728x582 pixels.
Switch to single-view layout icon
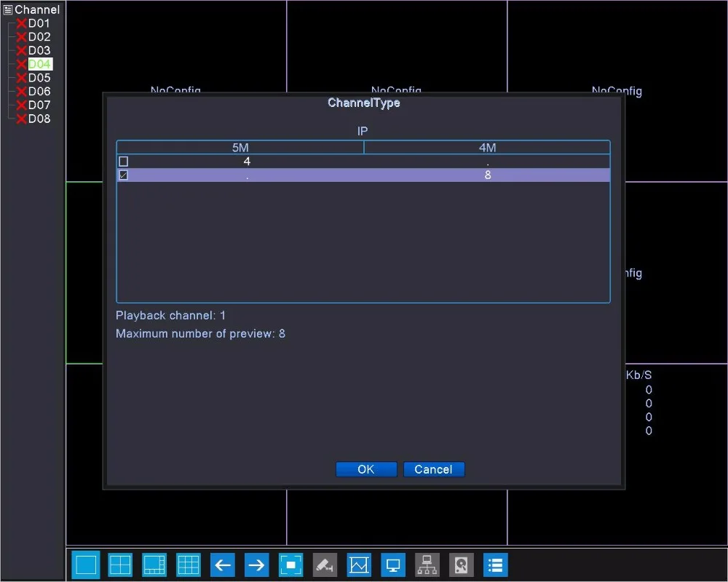point(86,565)
